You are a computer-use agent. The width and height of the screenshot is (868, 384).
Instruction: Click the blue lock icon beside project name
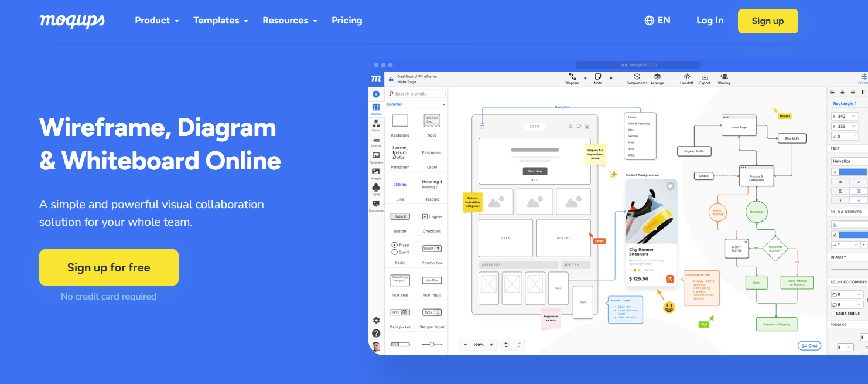tap(391, 79)
